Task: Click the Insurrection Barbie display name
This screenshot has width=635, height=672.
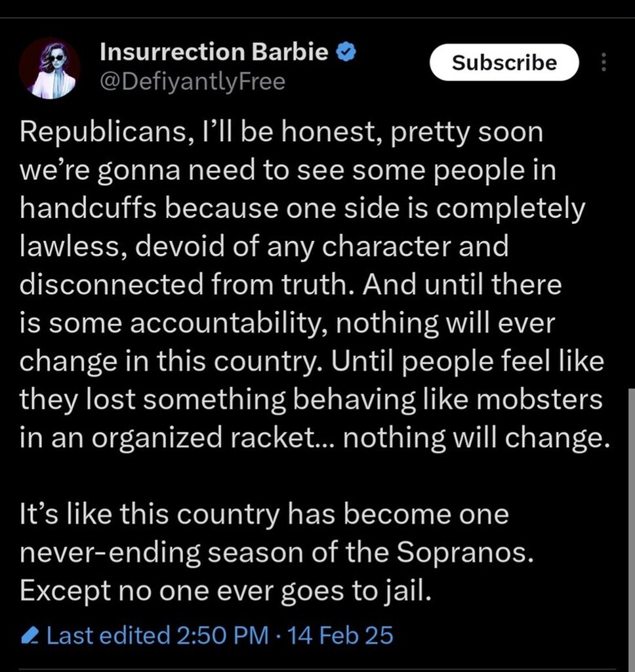Action: pos(214,52)
